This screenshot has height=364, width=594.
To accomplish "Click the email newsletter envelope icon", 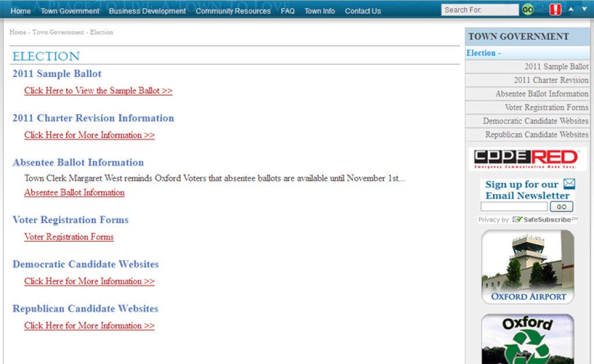I will 569,184.
